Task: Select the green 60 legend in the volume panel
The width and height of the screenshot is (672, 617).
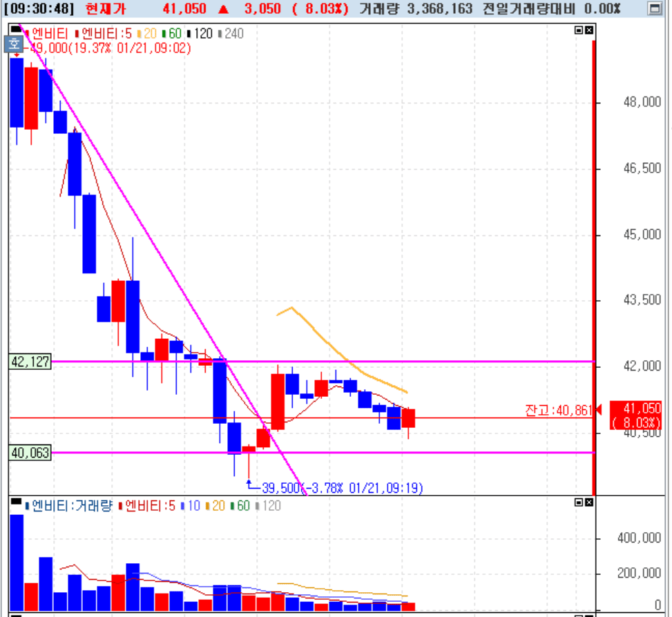Action: (240, 506)
